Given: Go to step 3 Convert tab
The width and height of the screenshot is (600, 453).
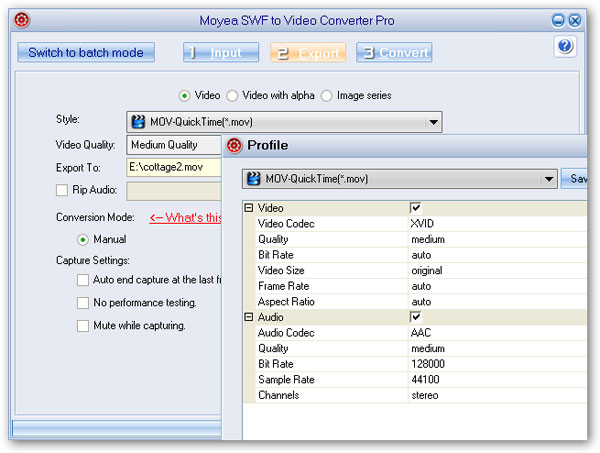Looking at the screenshot, I should pyautogui.click(x=394, y=52).
